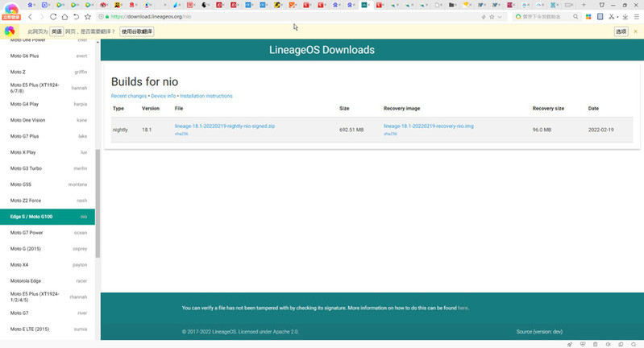Click the use Google Translate button

[x=137, y=31]
